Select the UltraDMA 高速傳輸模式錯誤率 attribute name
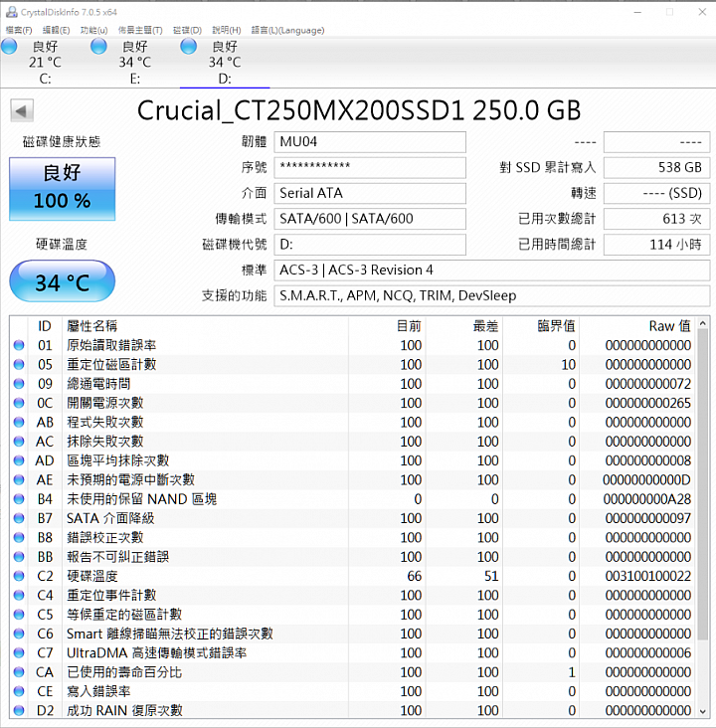716x728 pixels. click(x=156, y=652)
